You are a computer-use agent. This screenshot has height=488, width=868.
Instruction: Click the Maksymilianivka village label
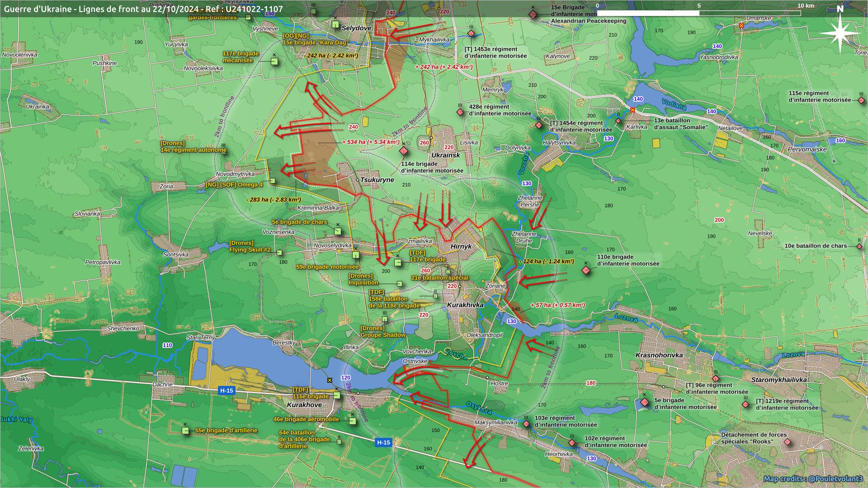pyautogui.click(x=495, y=423)
